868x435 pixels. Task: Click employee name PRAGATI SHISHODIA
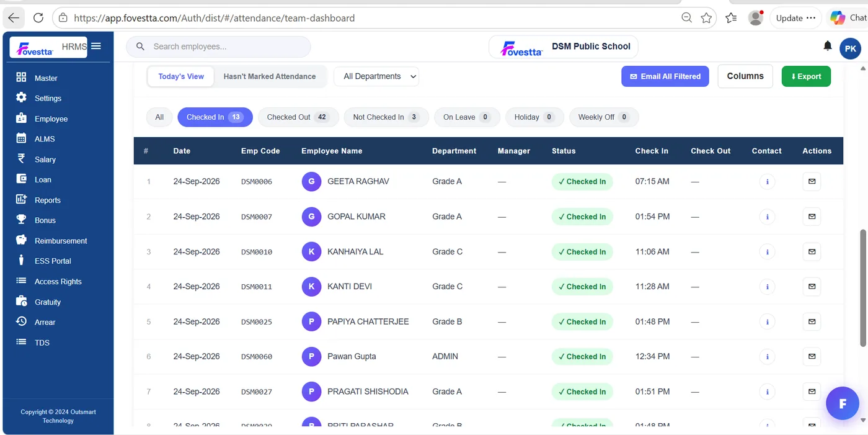coord(368,392)
